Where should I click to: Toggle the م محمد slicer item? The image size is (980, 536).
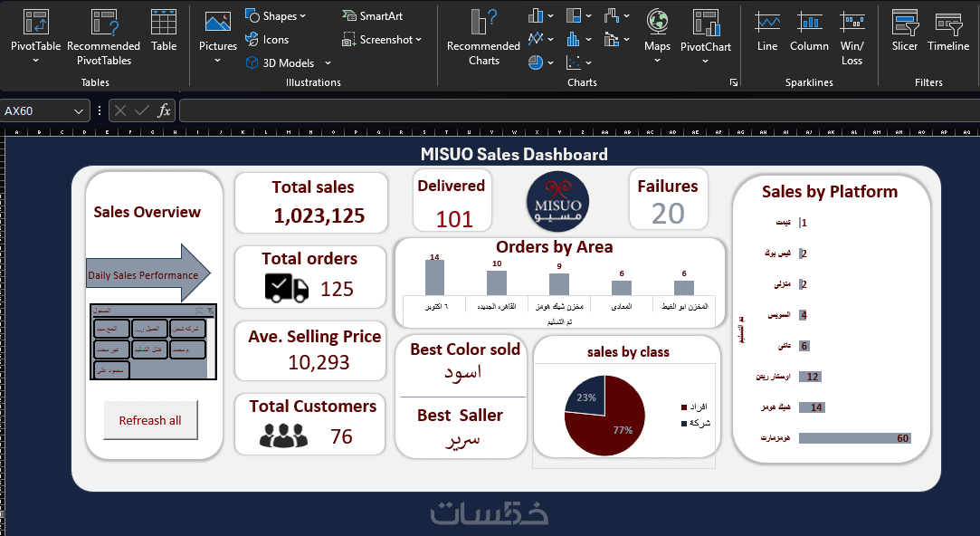[187, 349]
